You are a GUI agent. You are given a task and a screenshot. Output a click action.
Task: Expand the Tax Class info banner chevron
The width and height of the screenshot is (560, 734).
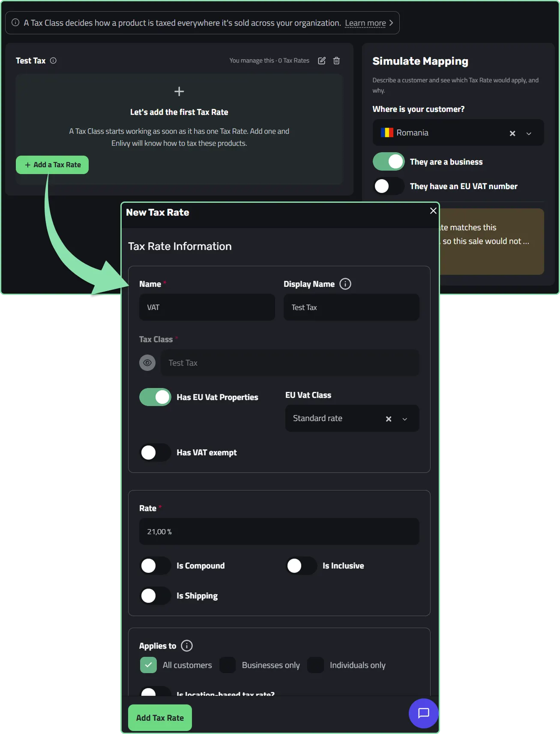tap(391, 23)
